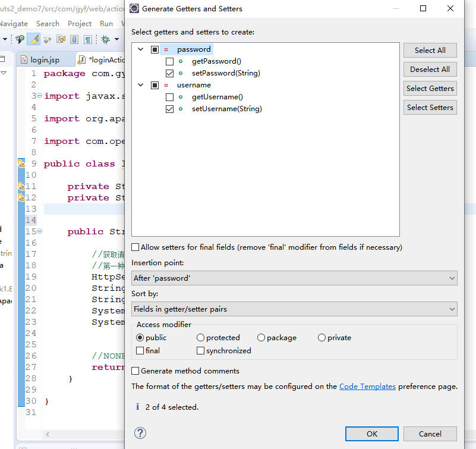Click the left panel maximize view icon
476x449 pixels.
point(2,59)
